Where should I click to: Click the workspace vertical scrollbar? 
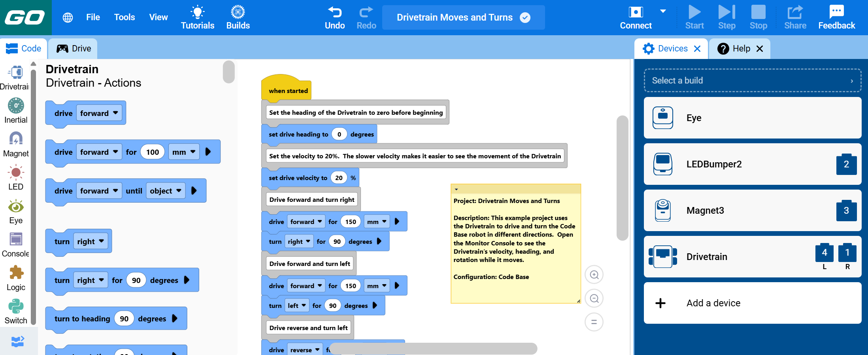pos(623,178)
